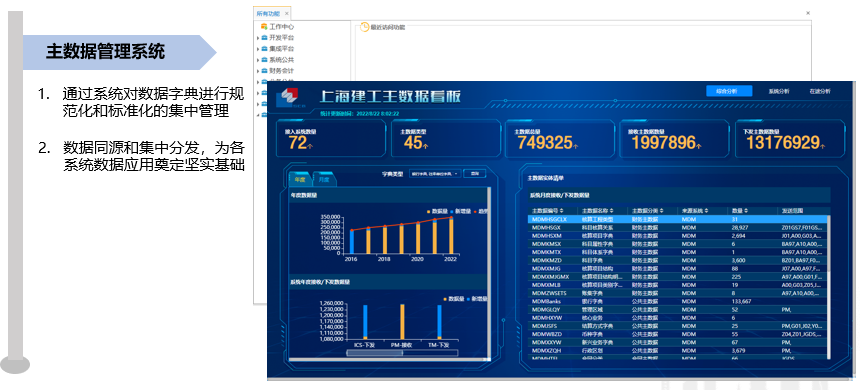Viewport: 860px width, 390px height.
Task: Expand the 开发平台 tree node arrow
Action: point(258,38)
